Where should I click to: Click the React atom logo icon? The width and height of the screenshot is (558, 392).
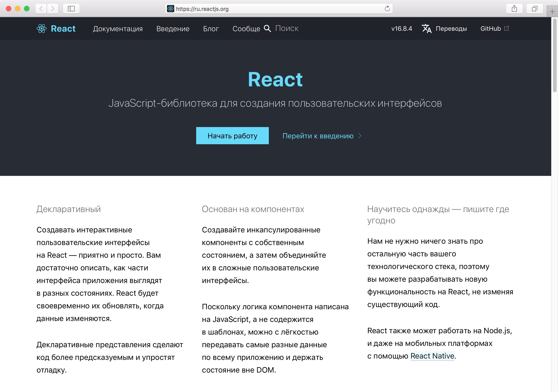pyautogui.click(x=42, y=29)
